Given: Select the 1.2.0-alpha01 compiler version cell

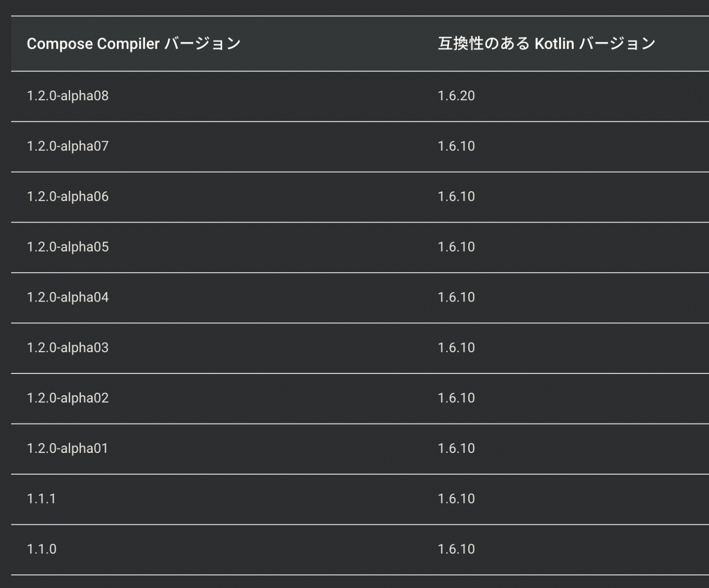Looking at the screenshot, I should tap(67, 448).
